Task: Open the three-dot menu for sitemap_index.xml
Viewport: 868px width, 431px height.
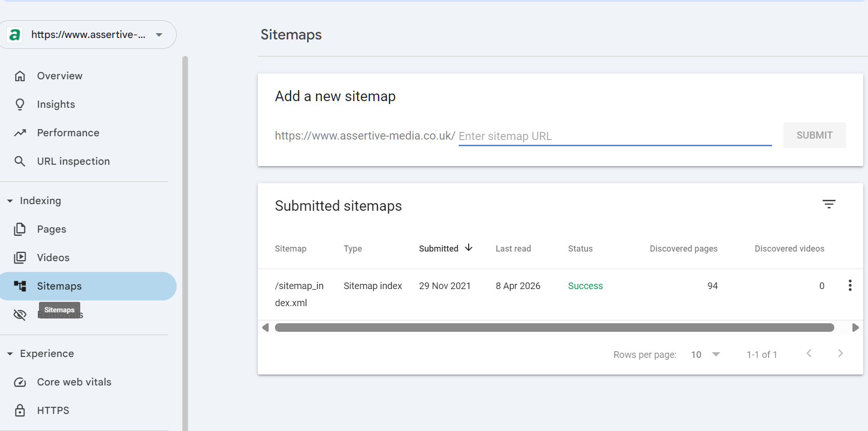Action: coord(849,285)
